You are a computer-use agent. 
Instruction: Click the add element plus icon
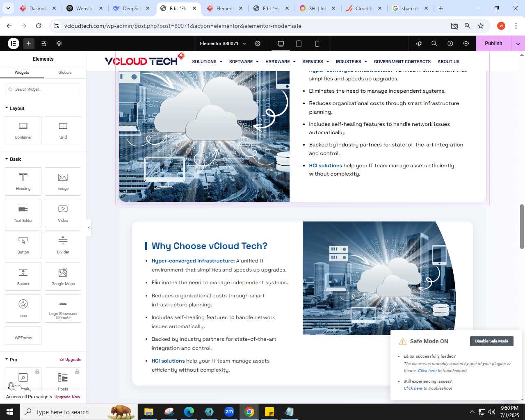[x=29, y=43]
